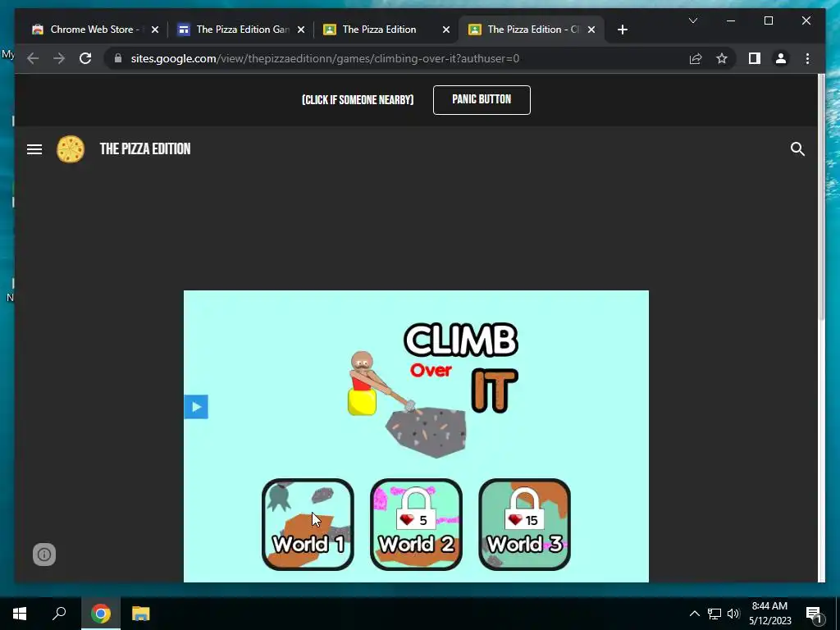Open the site hamburger menu
This screenshot has width=840, height=630.
point(34,149)
